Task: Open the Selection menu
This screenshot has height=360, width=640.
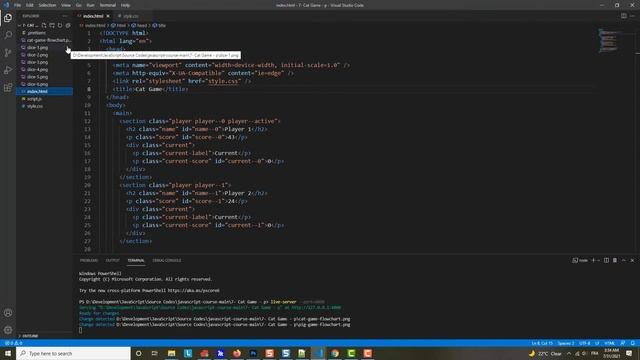Action: [x=47, y=5]
